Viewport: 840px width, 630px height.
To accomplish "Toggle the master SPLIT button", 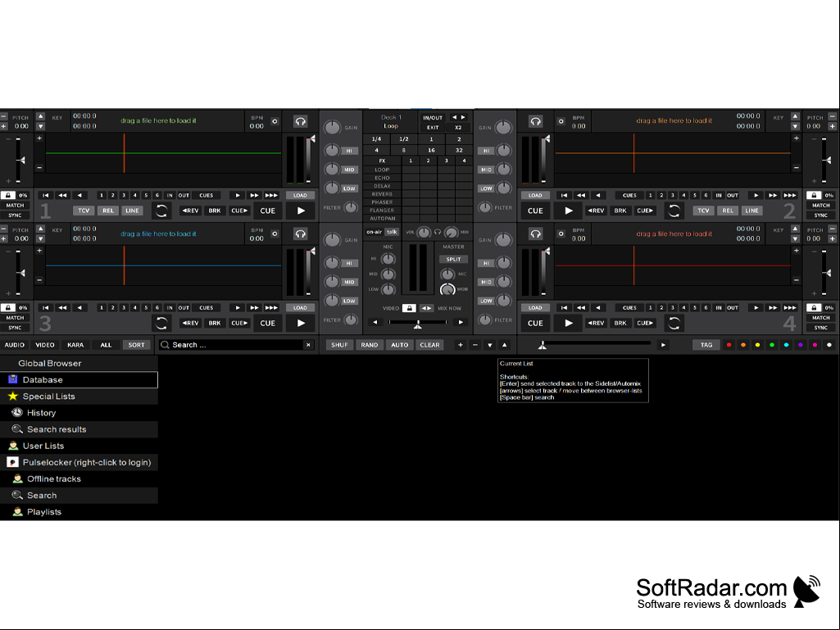I will pos(453,259).
